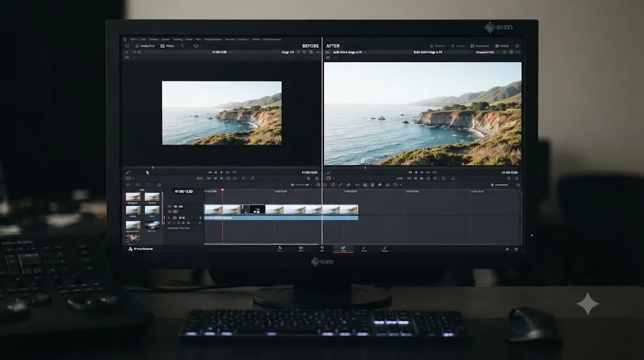Click the plus icon beside the green slider
This screenshot has width=644, height=360.
[492, 185]
